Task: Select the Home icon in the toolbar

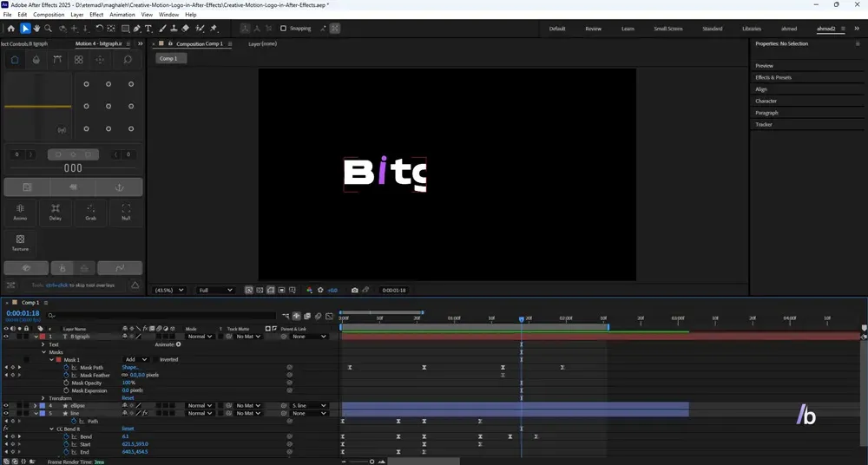Action: pyautogui.click(x=11, y=29)
